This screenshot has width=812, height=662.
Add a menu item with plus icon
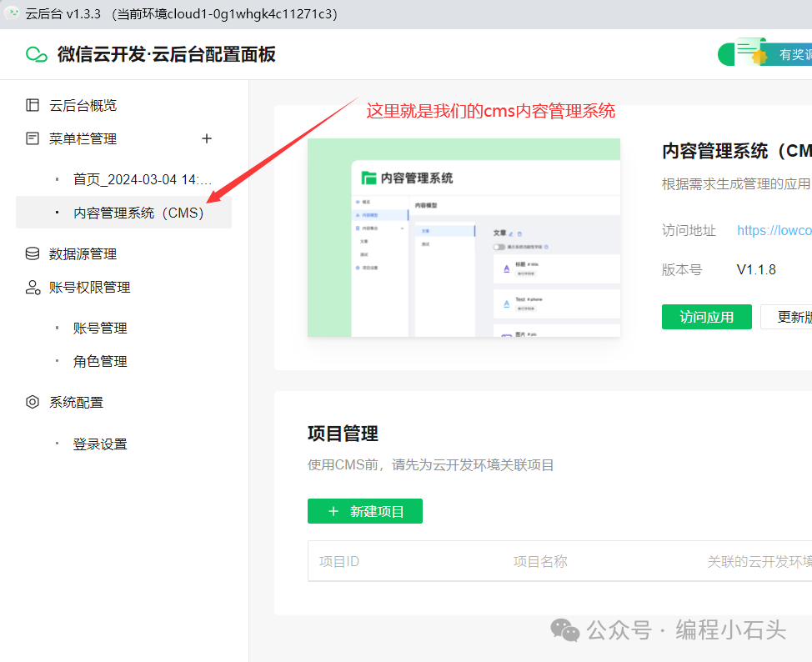pos(207,138)
